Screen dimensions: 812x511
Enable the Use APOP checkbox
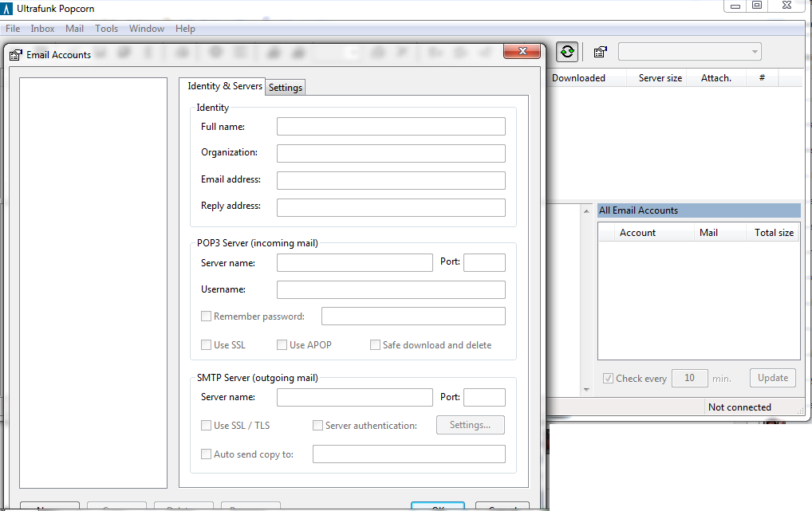(282, 345)
